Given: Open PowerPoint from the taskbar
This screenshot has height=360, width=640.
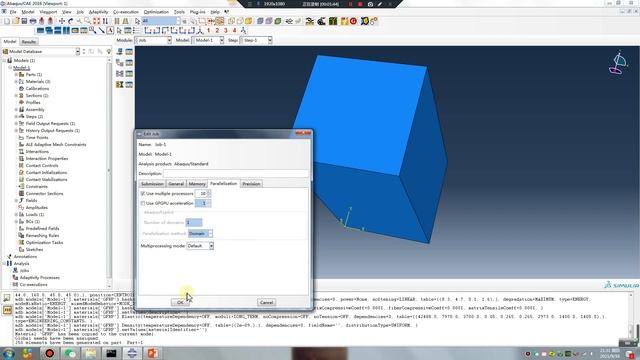Looking at the screenshot, I should 153,353.
